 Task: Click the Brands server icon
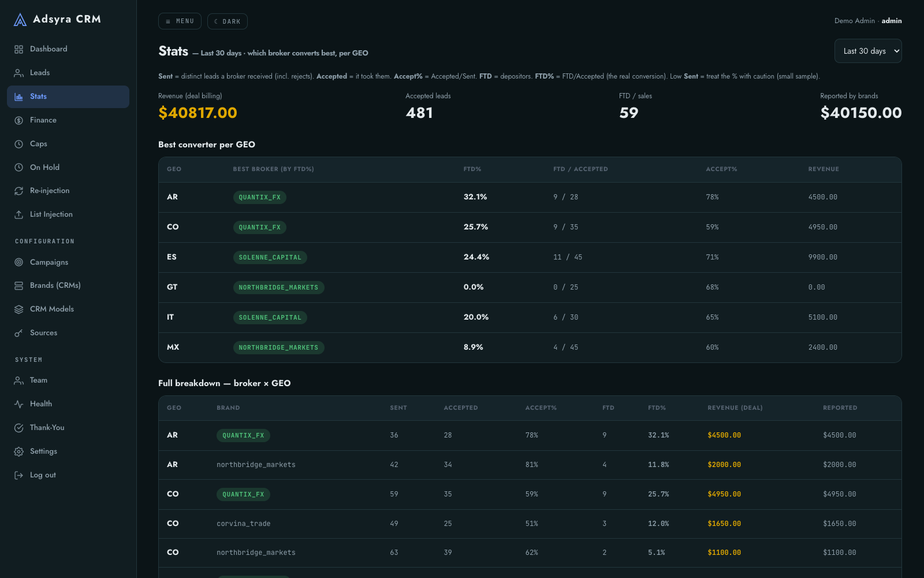pyautogui.click(x=18, y=286)
